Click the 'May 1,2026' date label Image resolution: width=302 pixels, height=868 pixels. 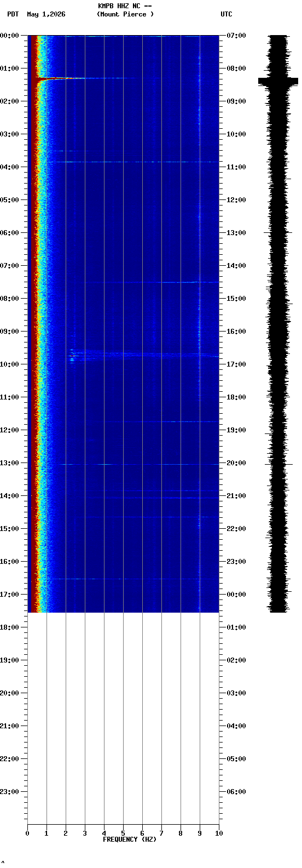tap(46, 14)
